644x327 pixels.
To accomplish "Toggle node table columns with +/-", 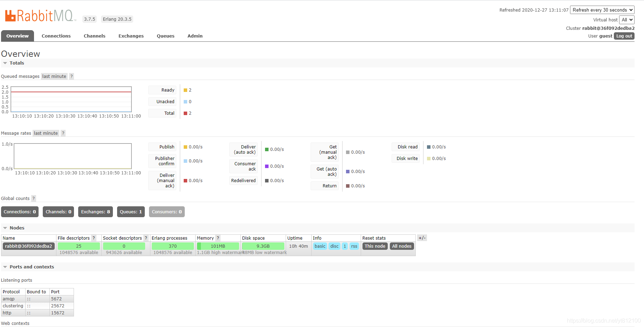I will point(422,238).
